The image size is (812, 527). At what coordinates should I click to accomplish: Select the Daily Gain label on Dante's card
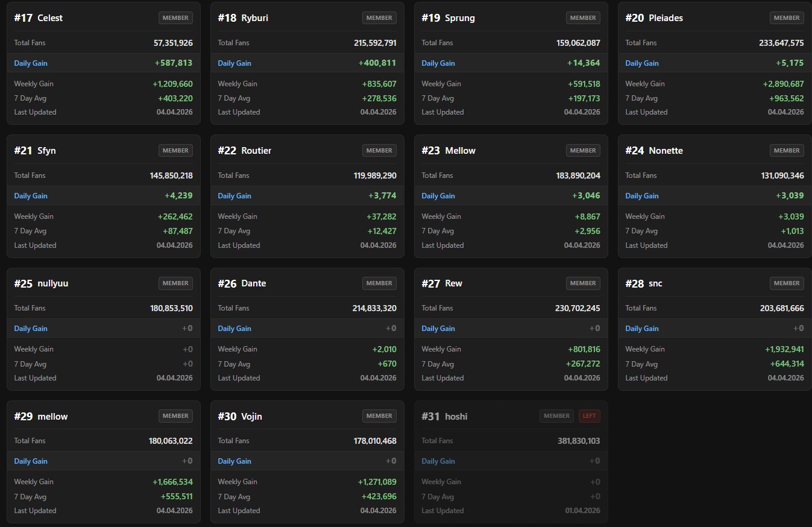(x=234, y=329)
